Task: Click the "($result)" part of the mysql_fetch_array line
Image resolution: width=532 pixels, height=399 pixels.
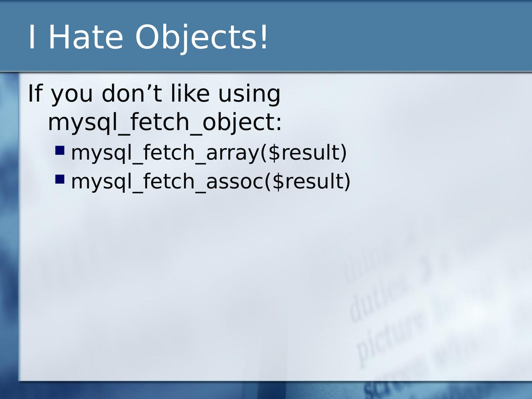Action: click(x=304, y=153)
